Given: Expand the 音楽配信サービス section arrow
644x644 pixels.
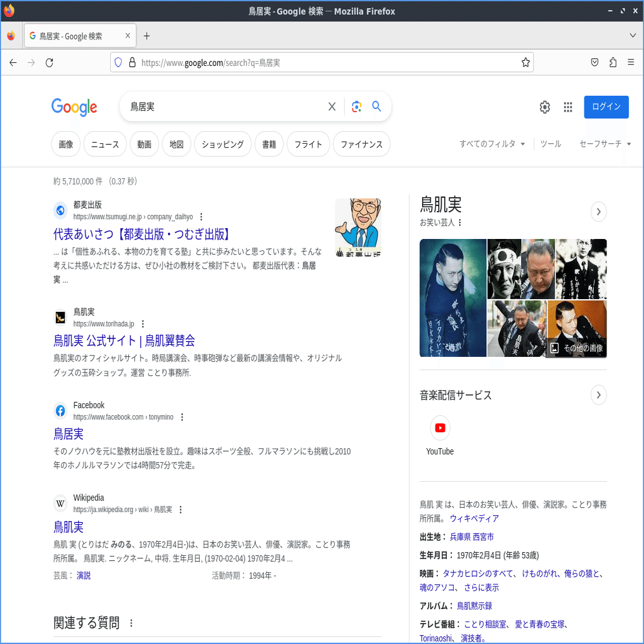Looking at the screenshot, I should (x=598, y=395).
